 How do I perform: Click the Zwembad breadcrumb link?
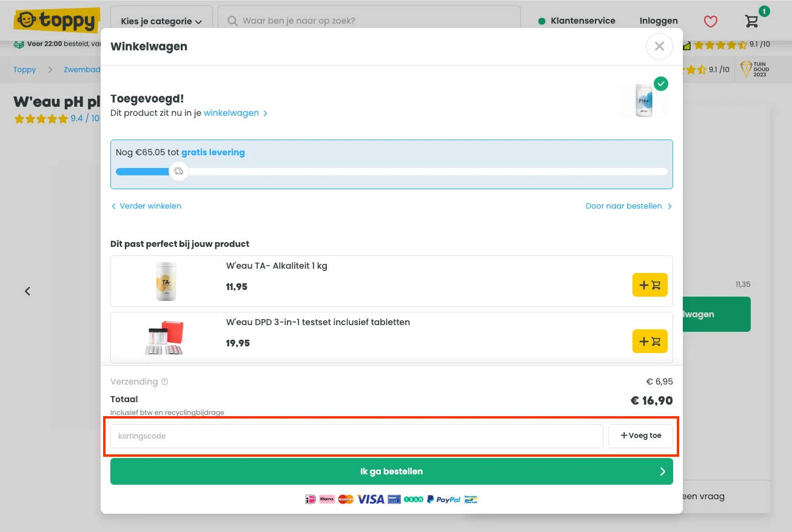(x=82, y=70)
